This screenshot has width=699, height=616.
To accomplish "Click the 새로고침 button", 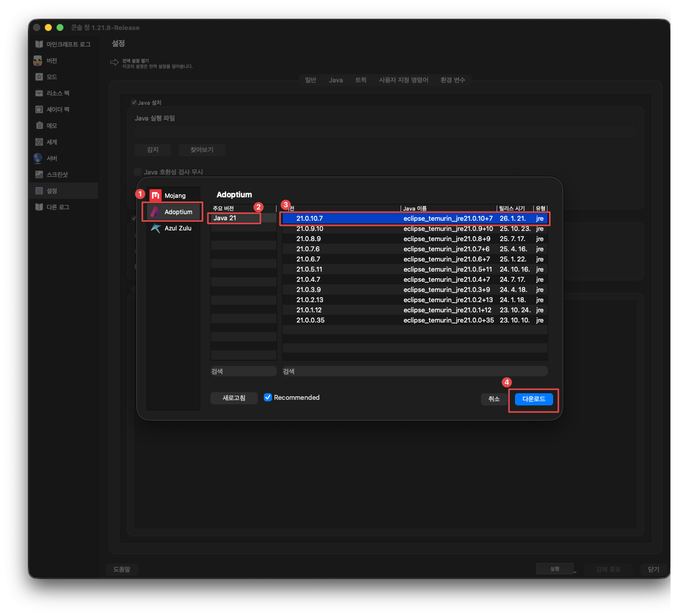I will [234, 398].
